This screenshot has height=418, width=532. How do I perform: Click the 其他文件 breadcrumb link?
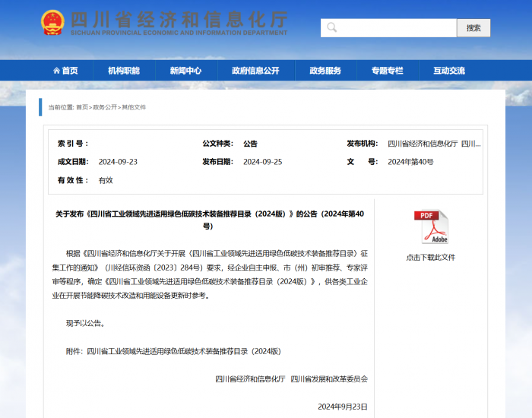coord(134,107)
